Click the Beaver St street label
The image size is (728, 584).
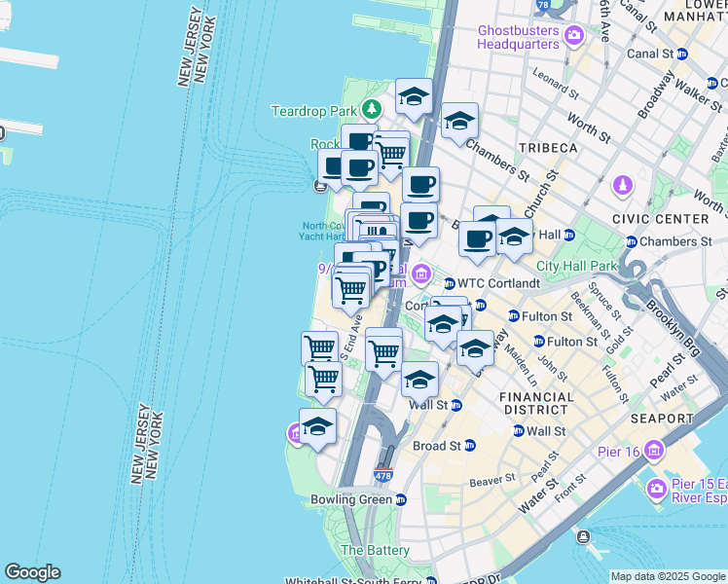pyautogui.click(x=492, y=480)
